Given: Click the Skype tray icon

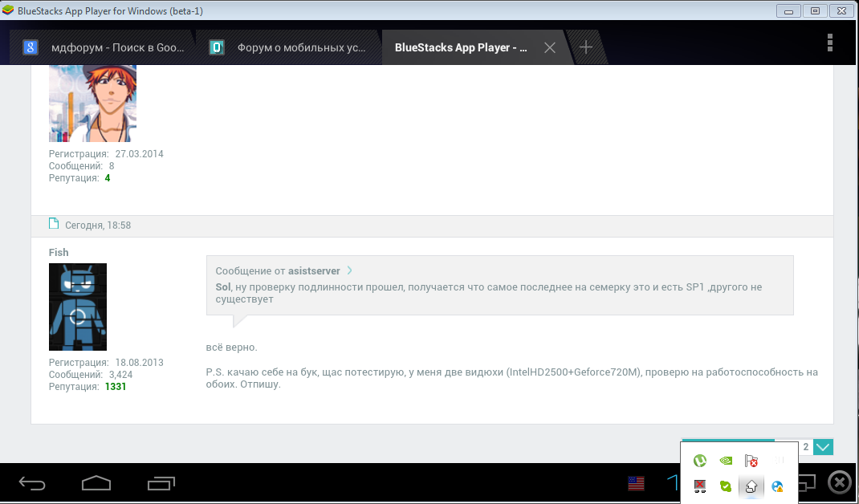Looking at the screenshot, I should [725, 486].
